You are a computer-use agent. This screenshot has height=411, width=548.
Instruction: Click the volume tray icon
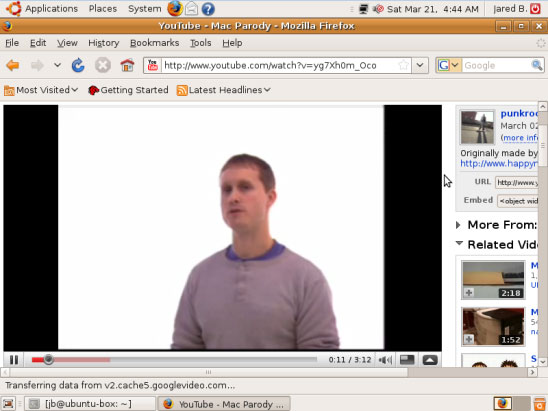(x=378, y=9)
